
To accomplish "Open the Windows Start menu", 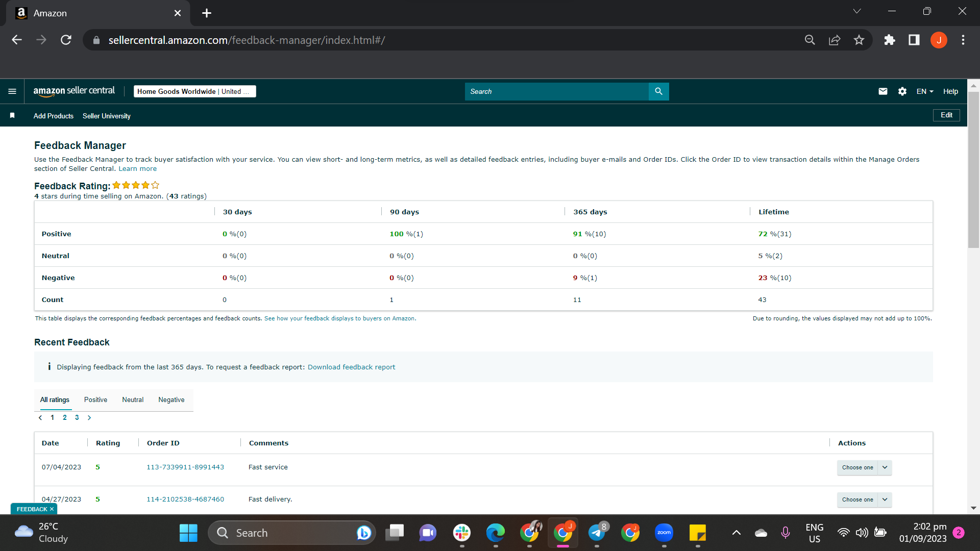I will click(x=188, y=533).
